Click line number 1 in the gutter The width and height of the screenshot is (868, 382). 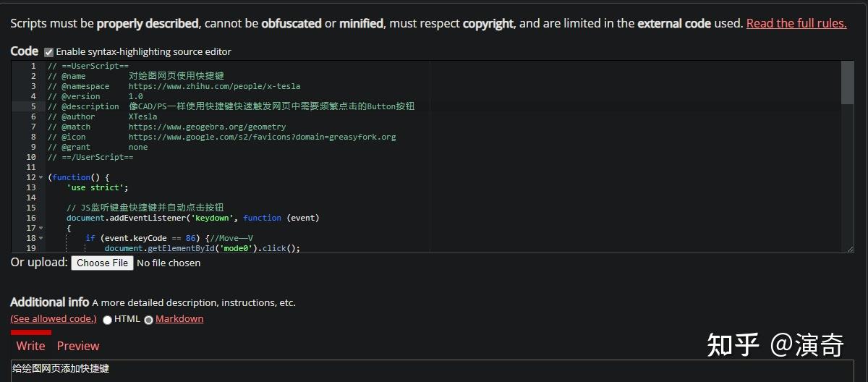33,66
